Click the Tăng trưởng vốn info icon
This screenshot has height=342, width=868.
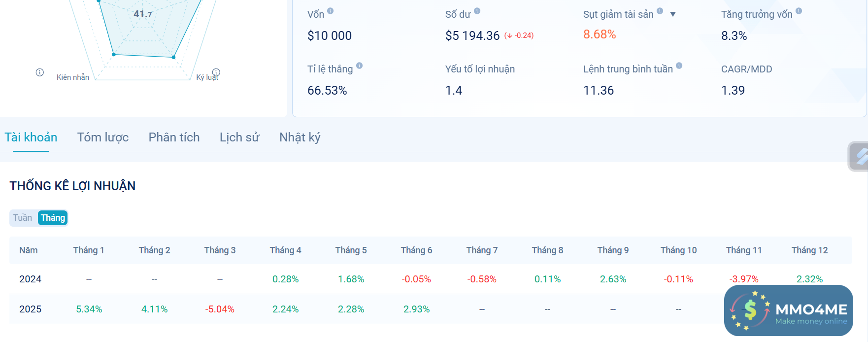799,11
